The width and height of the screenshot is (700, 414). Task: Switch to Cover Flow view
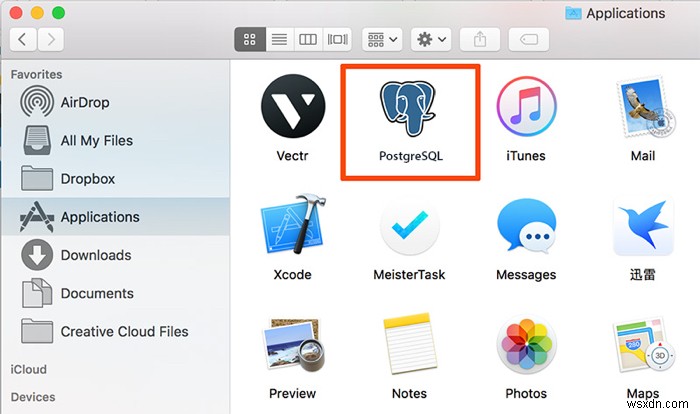tap(337, 39)
